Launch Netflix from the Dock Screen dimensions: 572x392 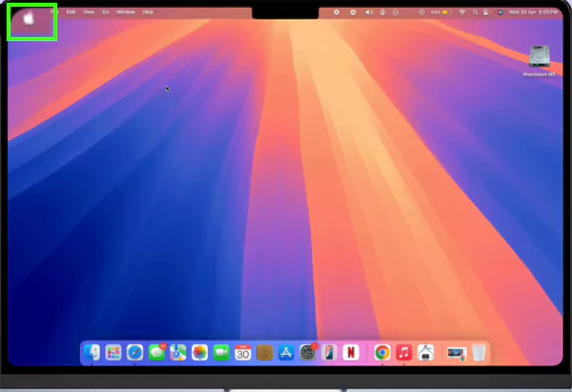point(351,353)
